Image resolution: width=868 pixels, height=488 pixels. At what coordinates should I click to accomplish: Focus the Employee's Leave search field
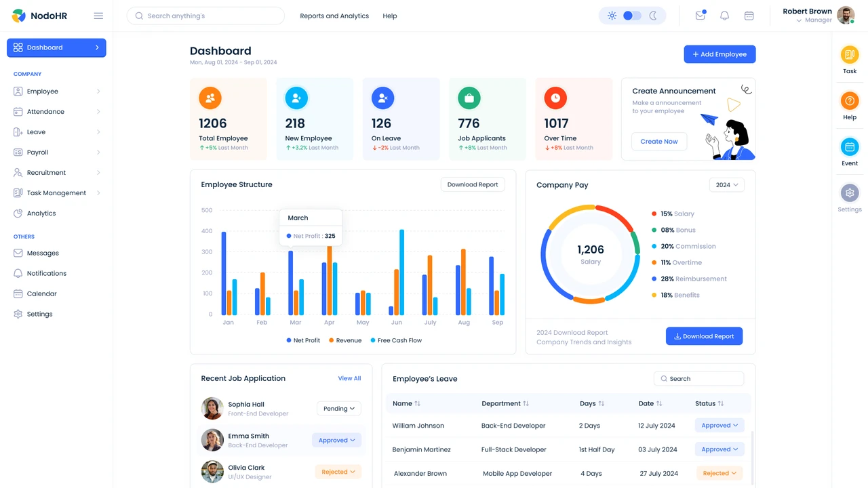698,379
